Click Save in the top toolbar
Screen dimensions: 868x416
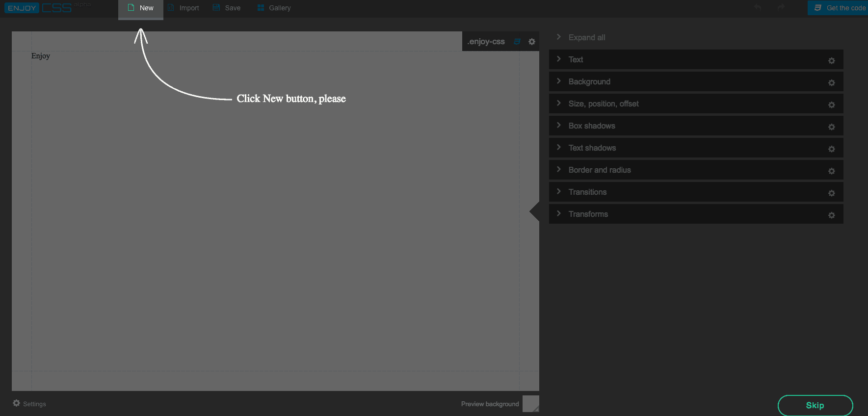tap(227, 8)
